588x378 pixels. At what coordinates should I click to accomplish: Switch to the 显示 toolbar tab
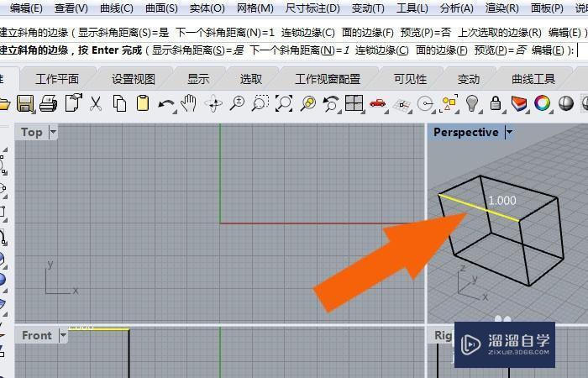coord(198,79)
